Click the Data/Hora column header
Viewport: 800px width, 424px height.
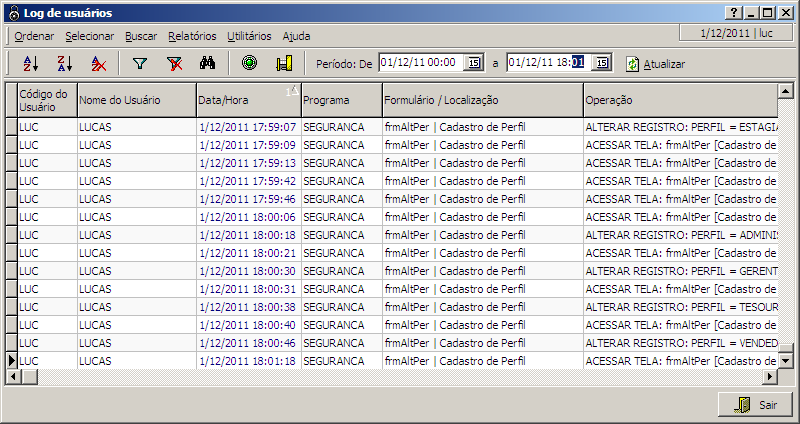pyautogui.click(x=247, y=101)
